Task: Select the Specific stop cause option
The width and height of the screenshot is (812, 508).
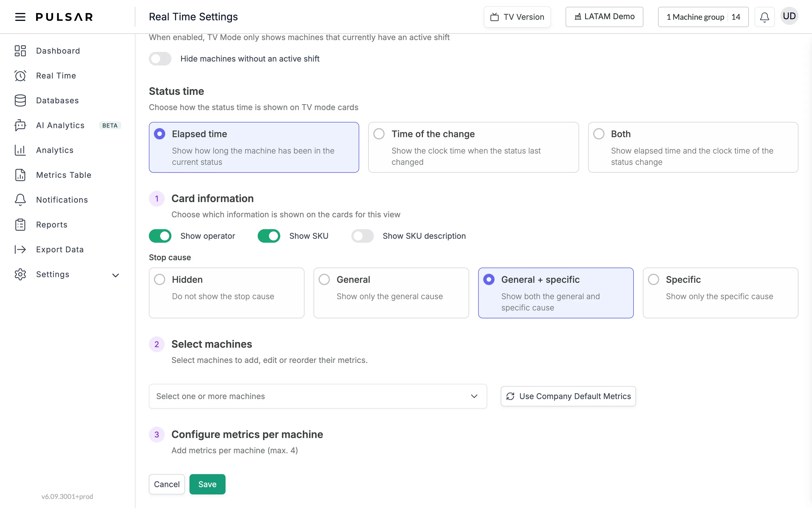Action: tap(720, 293)
